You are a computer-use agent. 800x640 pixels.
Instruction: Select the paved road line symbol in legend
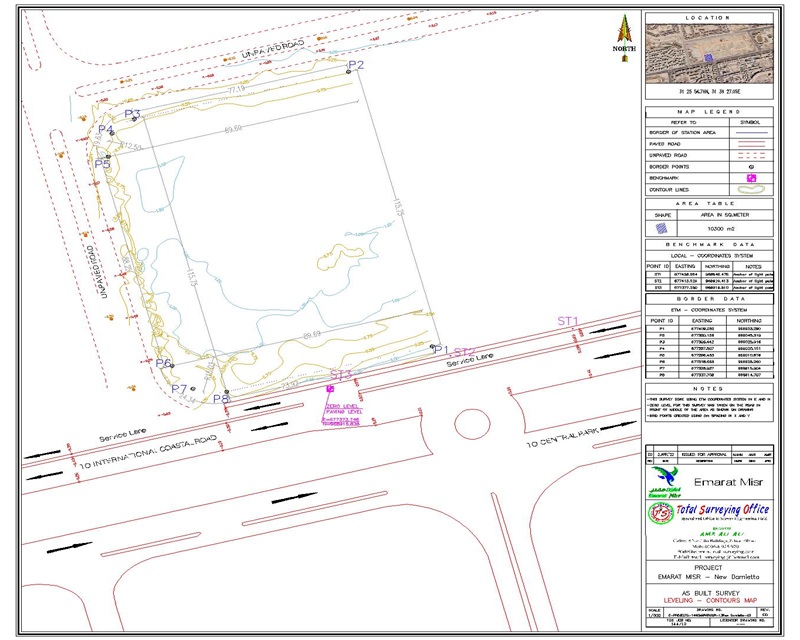[751, 144]
